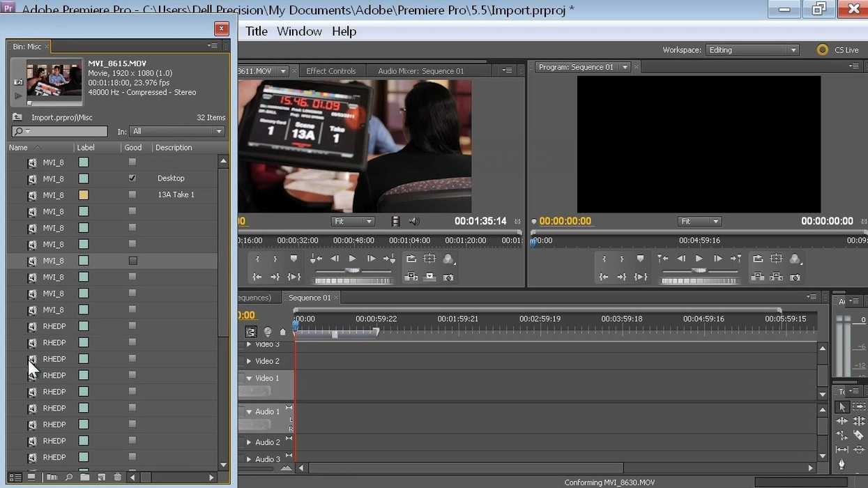Toggle Safe Margins in the Source Monitor
868x488 pixels.
click(x=429, y=259)
